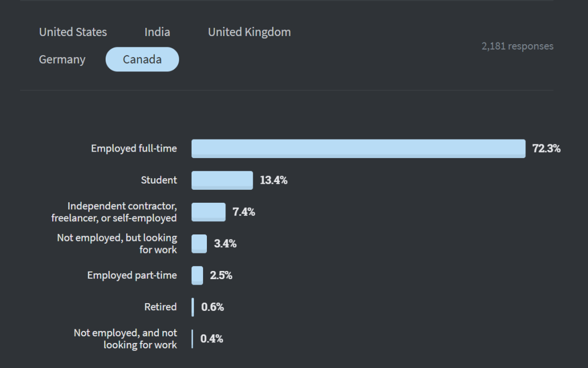Image resolution: width=588 pixels, height=368 pixels.
Task: Click the Employed full-time bar
Action: pos(358,148)
